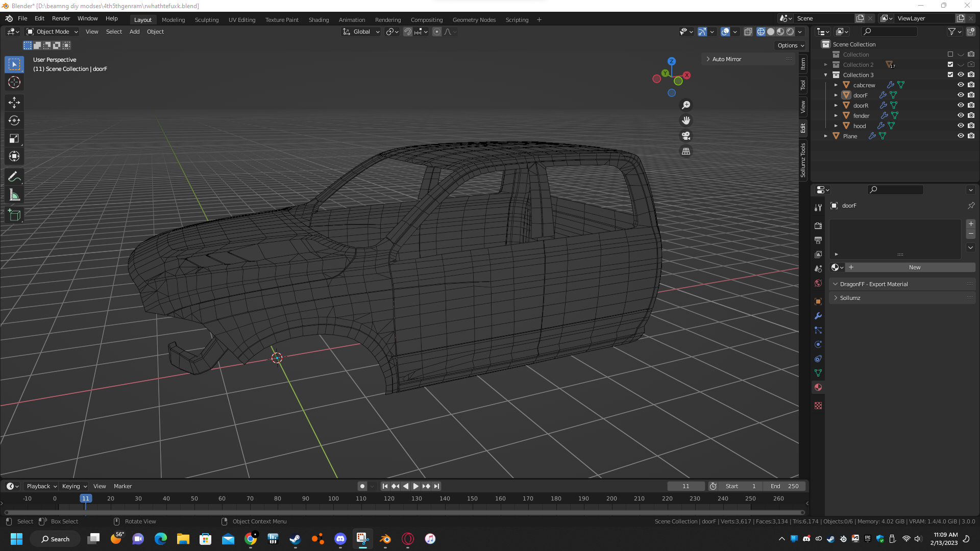Remove material slot with minus button
The width and height of the screenshot is (980, 551).
click(971, 234)
